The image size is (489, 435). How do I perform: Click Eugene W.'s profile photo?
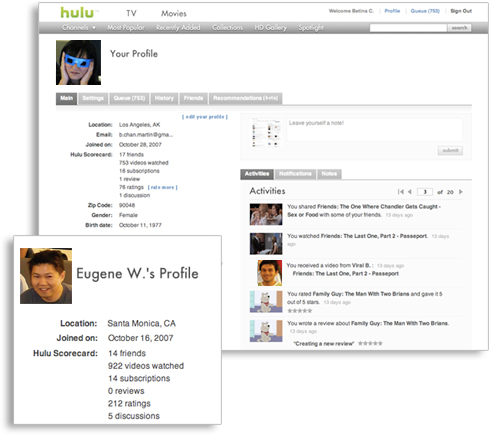[x=46, y=276]
